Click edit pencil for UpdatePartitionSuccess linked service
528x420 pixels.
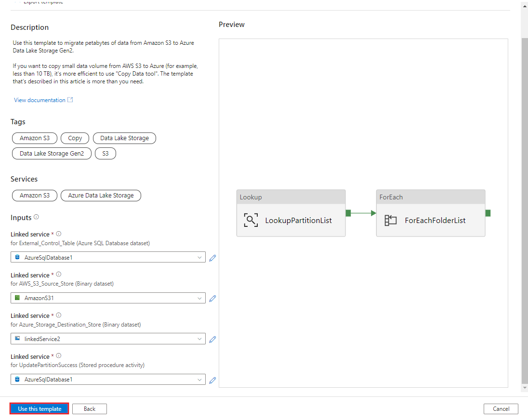[x=212, y=380]
